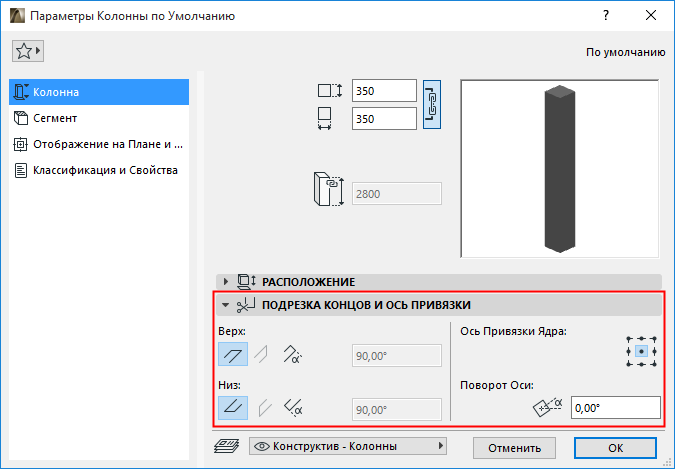Click the 2800 height field

(x=396, y=194)
